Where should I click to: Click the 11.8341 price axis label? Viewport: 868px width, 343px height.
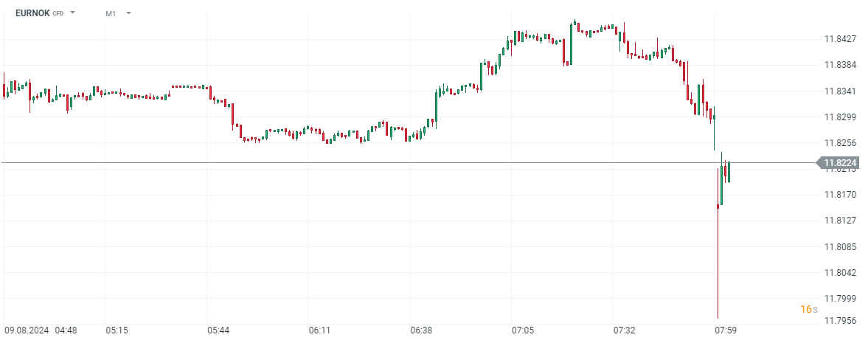(840, 91)
